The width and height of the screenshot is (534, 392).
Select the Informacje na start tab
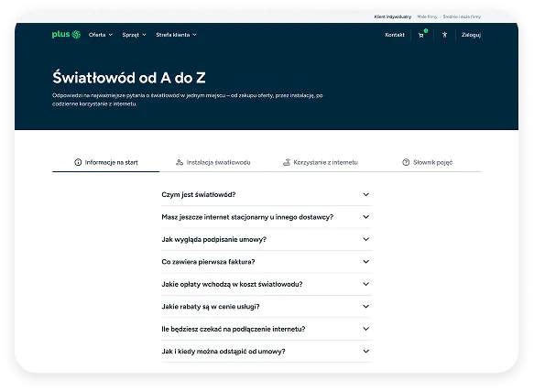tap(106, 162)
